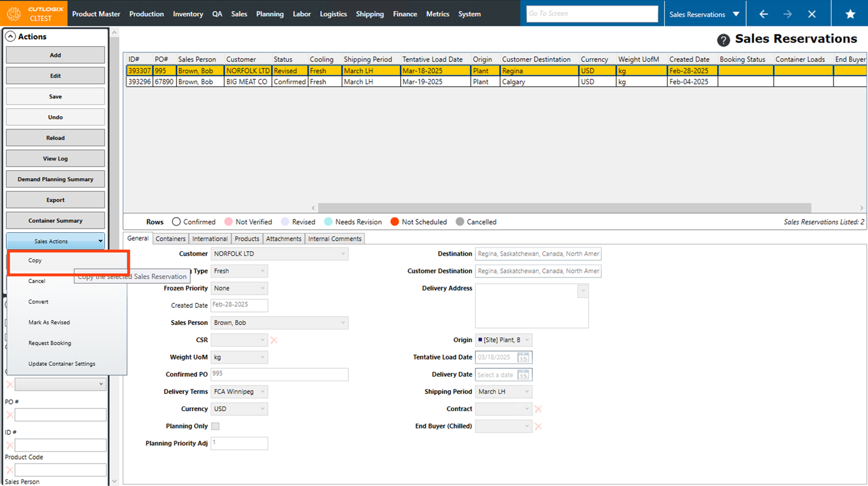The height and width of the screenshot is (486, 868).
Task: Switch to the Containers tab
Action: pos(170,239)
